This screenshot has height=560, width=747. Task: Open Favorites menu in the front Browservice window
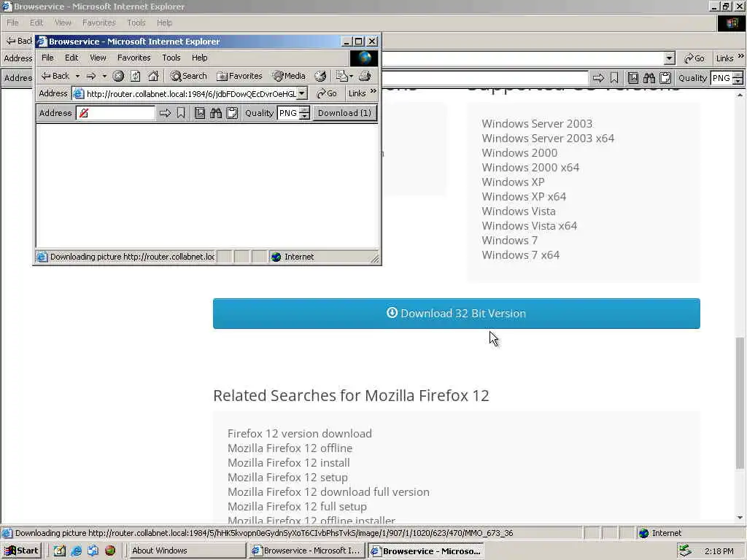[x=134, y=58]
